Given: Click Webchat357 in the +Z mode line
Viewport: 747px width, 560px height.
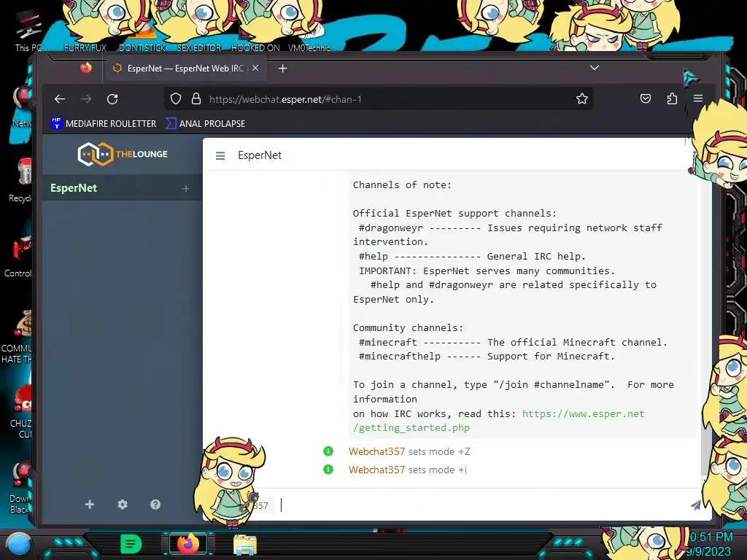Looking at the screenshot, I should (377, 451).
